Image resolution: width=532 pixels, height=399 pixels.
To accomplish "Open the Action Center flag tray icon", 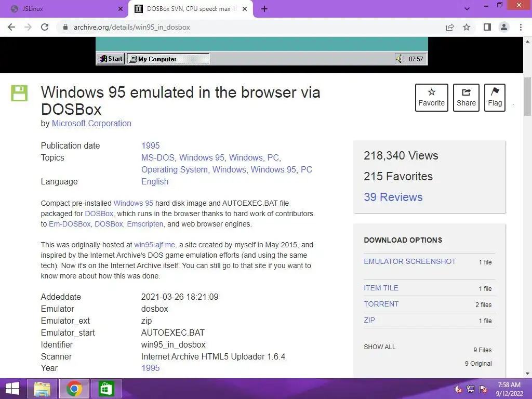I will click(483, 389).
